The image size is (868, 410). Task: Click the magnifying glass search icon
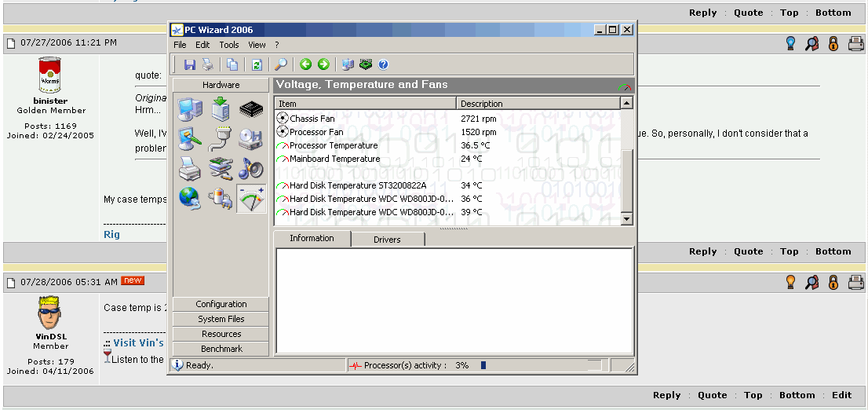280,64
